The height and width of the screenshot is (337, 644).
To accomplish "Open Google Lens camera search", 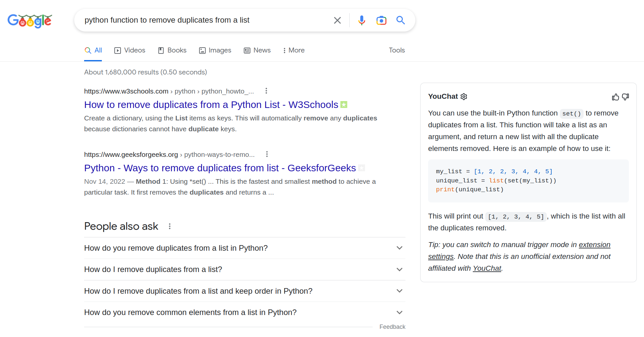I will 381,20.
